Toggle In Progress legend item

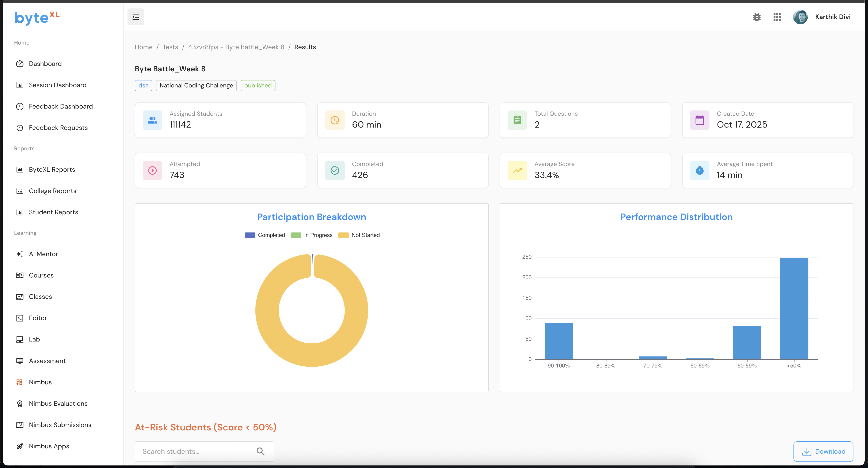pyautogui.click(x=312, y=235)
